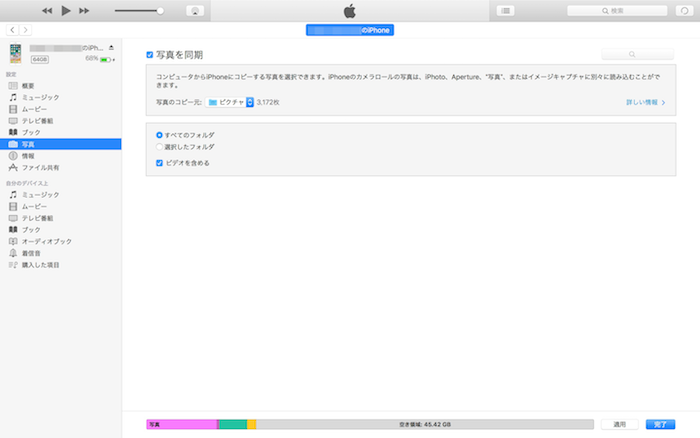Go back with the left chevron
This screenshot has width=700, height=438.
point(12,30)
